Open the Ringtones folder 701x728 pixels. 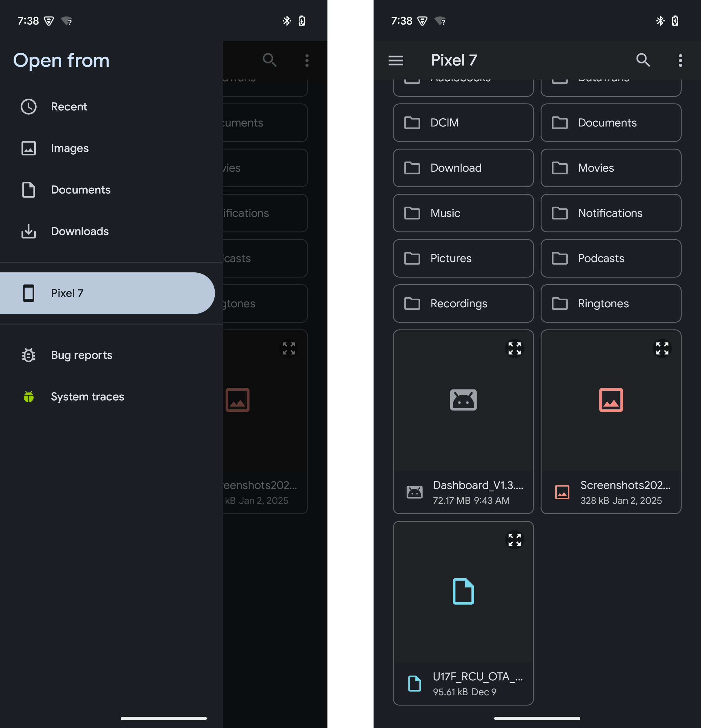click(x=611, y=303)
